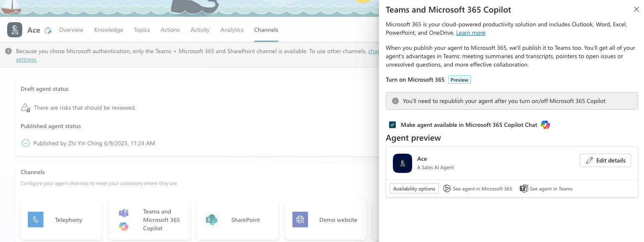Screen dimensions: 644x242
Task: Click 'A Sales AI Agent' description text
Action: [x=436, y=167]
